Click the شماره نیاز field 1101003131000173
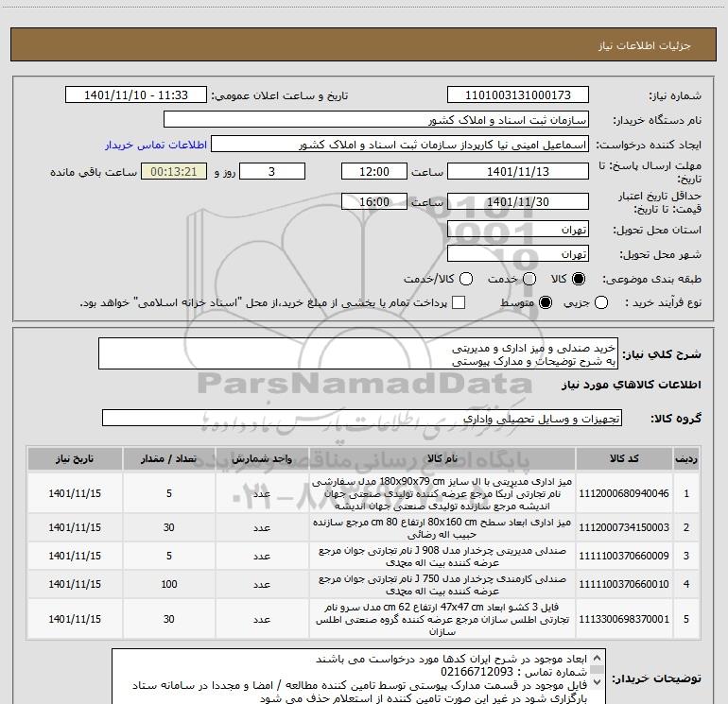The height and width of the screenshot is (704, 728). point(518,95)
